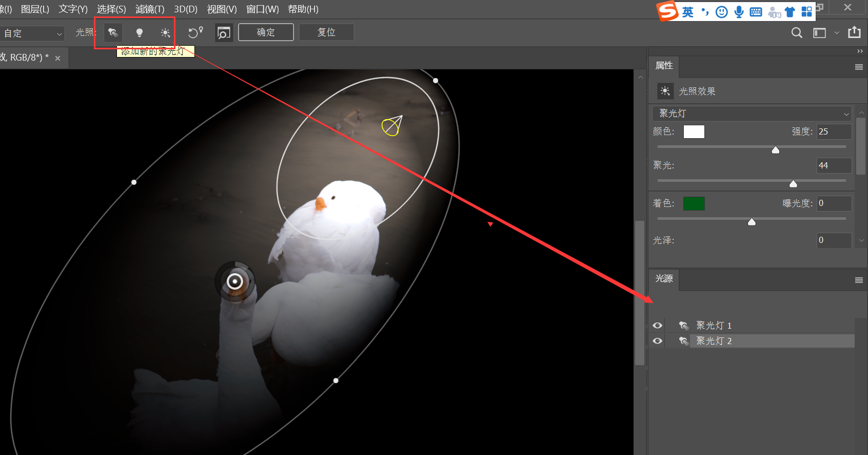868x455 pixels.
Task: Open the Sogou toolbox grid icon
Action: click(807, 12)
